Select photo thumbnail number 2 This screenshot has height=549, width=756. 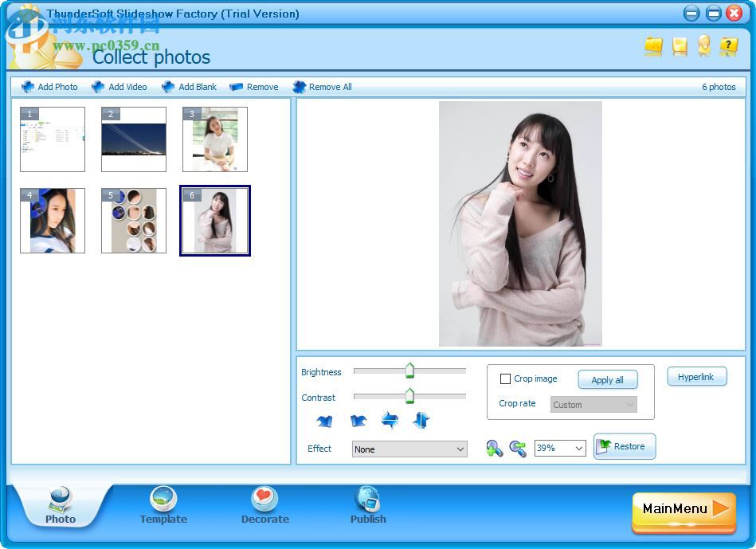[133, 139]
